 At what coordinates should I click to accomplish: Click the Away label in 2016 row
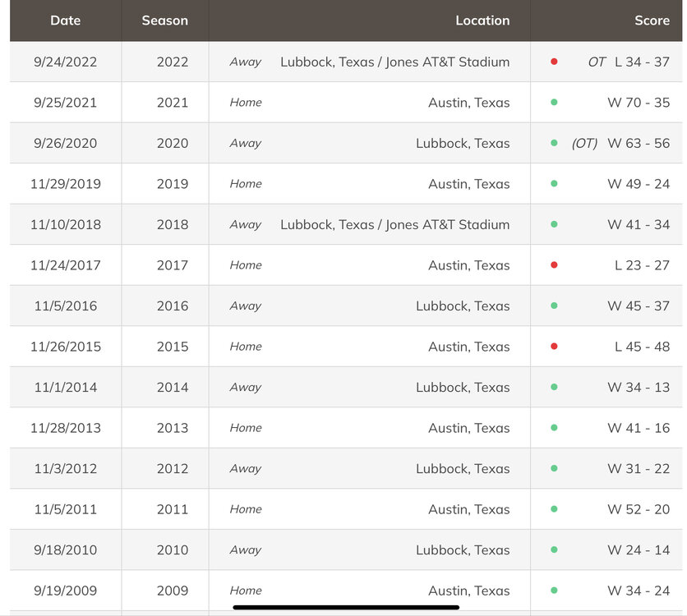(245, 306)
